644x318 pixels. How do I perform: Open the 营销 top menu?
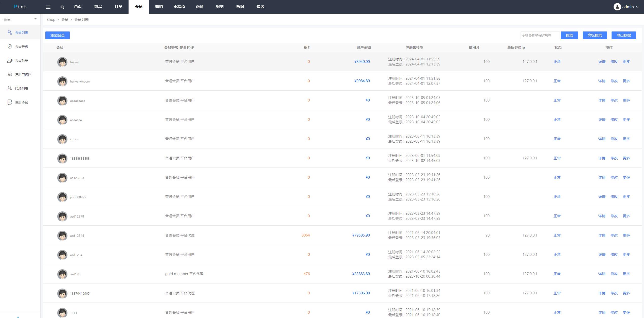(x=159, y=7)
